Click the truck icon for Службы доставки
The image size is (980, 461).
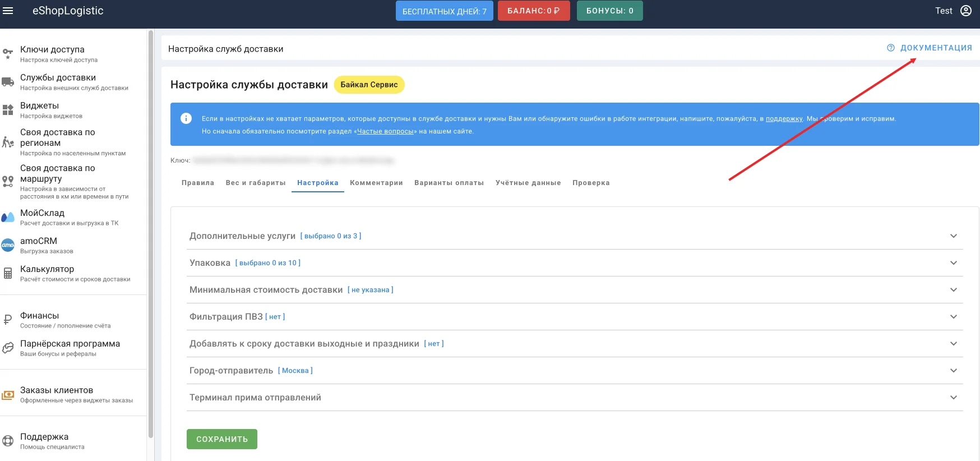click(x=8, y=82)
